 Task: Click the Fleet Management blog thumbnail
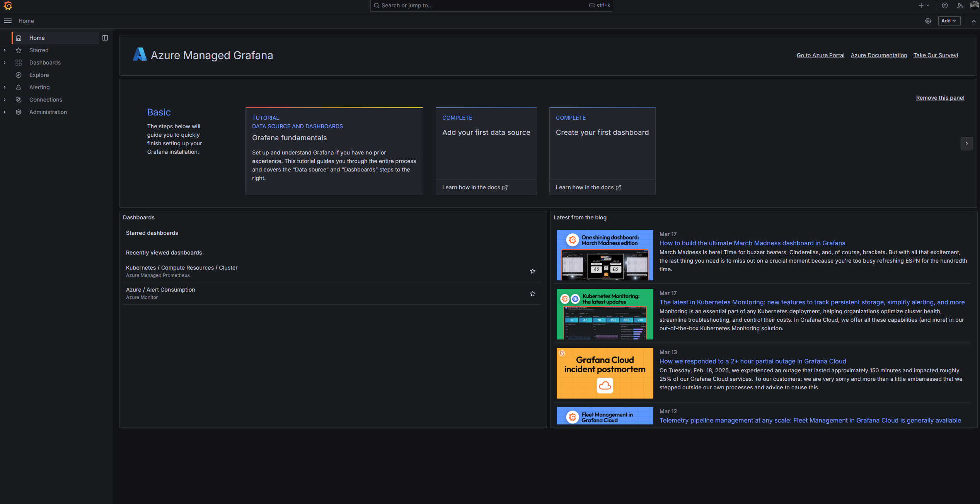coord(605,416)
